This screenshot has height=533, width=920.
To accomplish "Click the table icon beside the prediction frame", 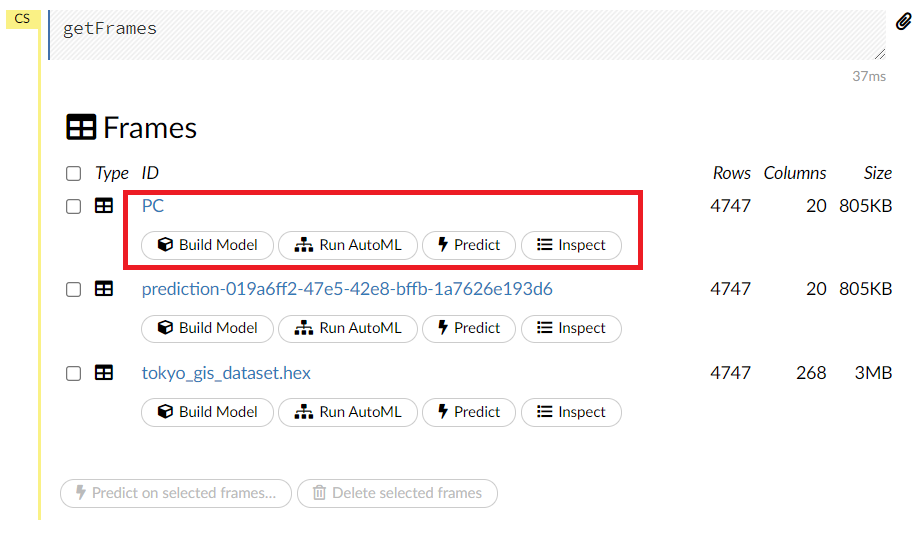I will [104, 289].
